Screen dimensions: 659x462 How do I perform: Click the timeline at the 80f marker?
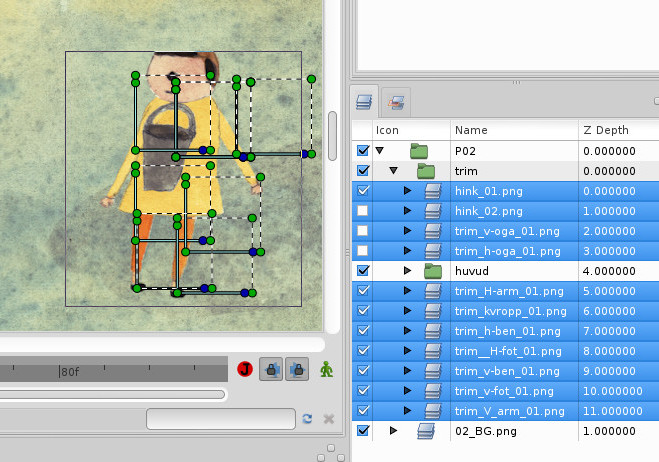62,371
